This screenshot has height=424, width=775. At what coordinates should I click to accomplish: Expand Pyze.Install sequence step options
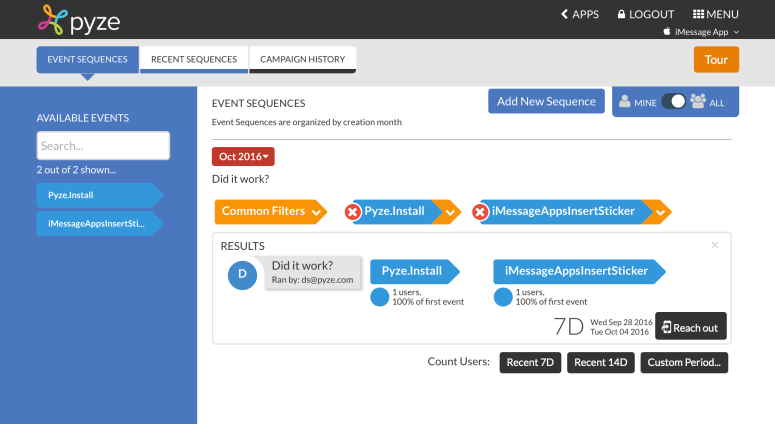(x=450, y=212)
